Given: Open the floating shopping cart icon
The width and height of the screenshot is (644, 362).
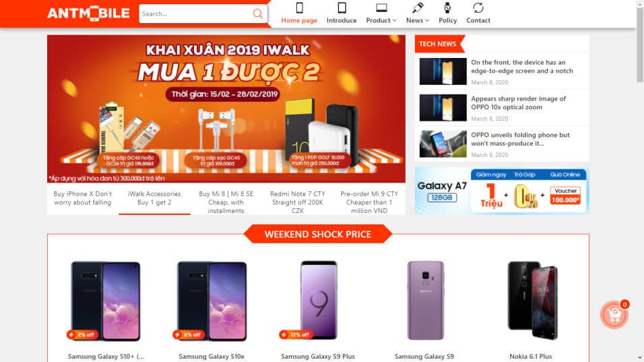Looking at the screenshot, I should (614, 315).
